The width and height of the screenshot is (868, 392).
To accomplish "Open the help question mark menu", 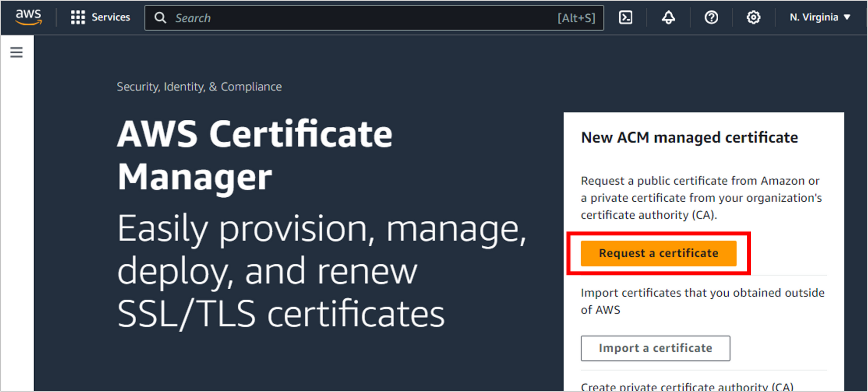I will 711,17.
